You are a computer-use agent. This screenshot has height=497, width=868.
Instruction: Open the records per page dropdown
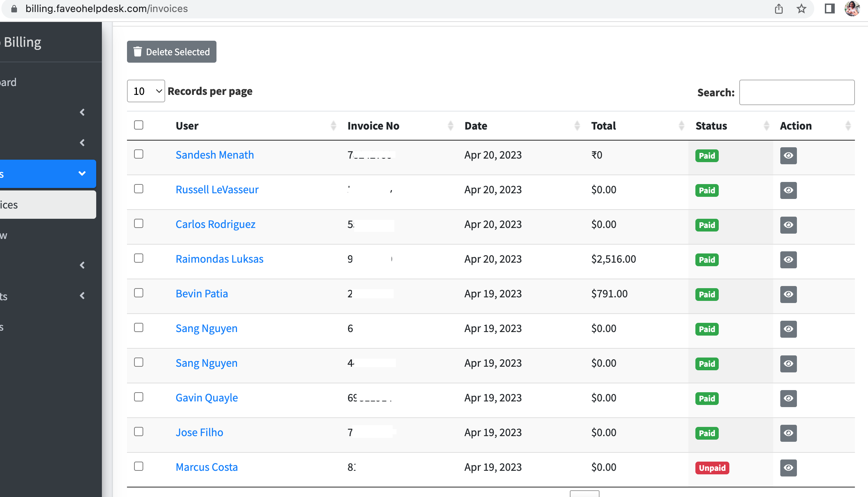145,91
